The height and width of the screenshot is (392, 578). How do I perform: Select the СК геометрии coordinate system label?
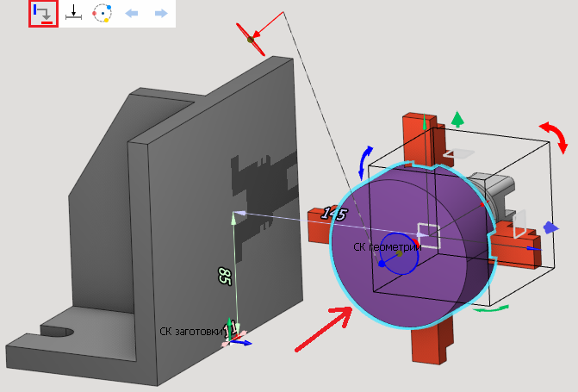pos(387,247)
